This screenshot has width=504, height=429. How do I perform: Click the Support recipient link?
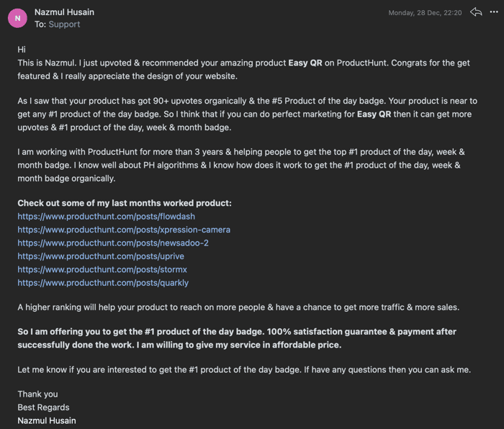click(64, 24)
